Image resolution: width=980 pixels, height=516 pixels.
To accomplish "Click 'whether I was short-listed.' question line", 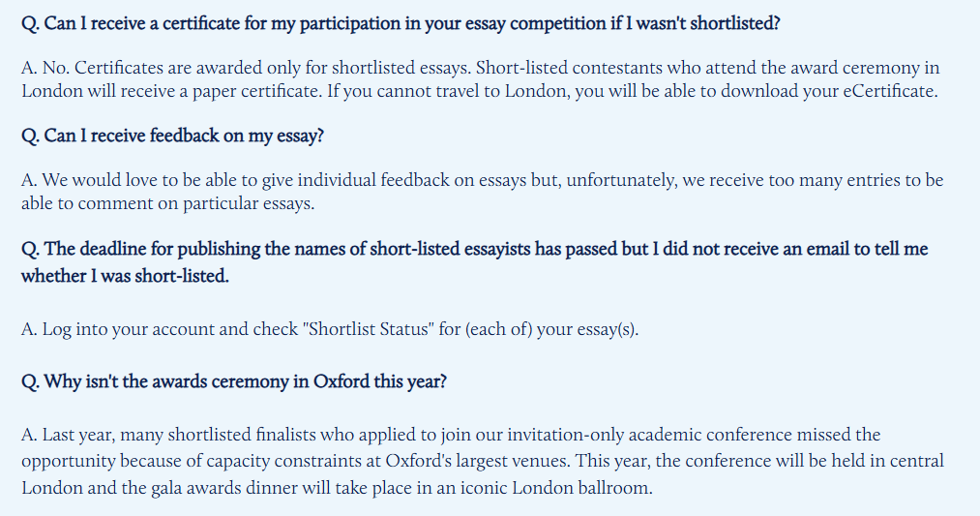I will point(125,276).
